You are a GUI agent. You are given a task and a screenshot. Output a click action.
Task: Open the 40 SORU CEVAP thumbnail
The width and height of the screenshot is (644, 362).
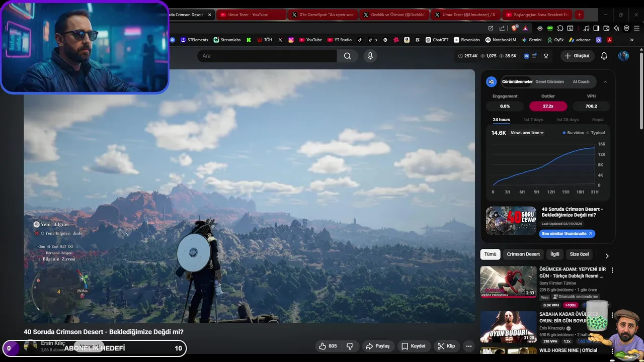coord(511,221)
